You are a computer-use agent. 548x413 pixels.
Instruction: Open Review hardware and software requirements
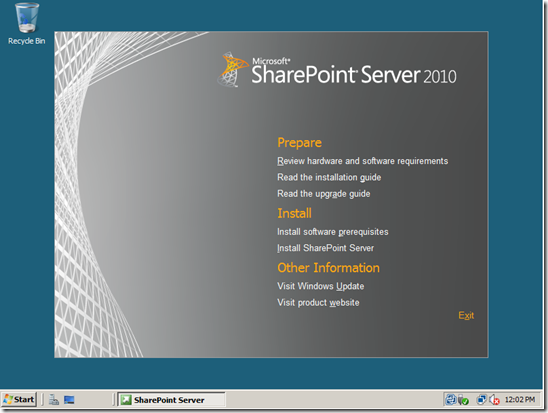click(362, 161)
